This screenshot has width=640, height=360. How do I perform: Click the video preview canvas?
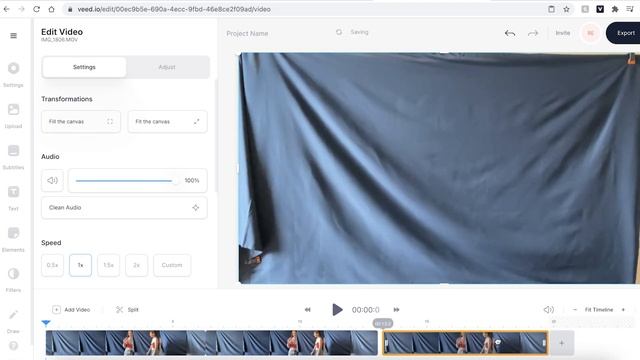(439, 168)
